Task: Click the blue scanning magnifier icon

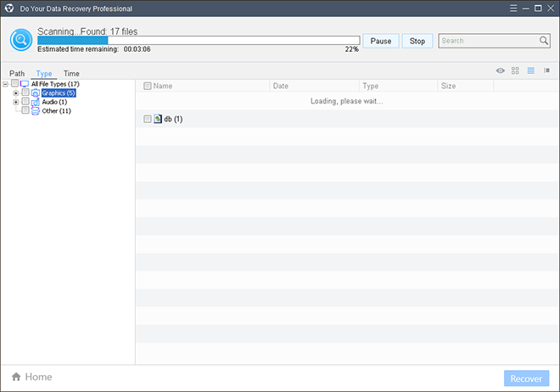Action: pyautogui.click(x=21, y=40)
